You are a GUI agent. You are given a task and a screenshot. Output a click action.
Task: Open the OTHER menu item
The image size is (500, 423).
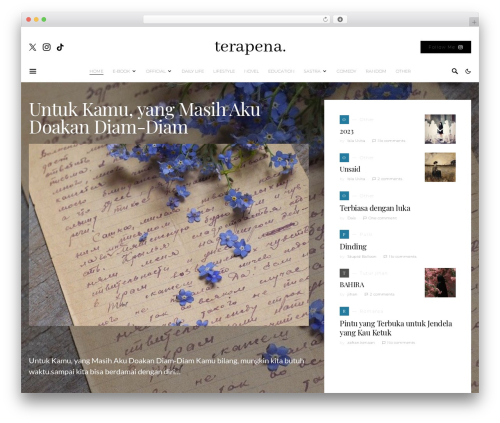403,71
